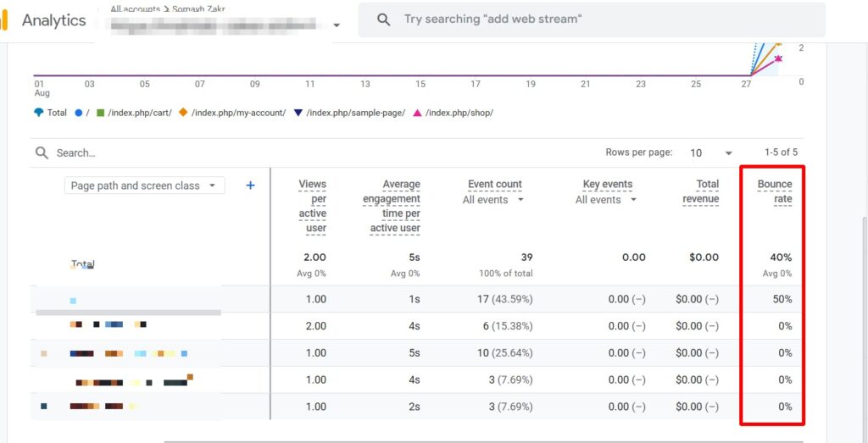Sort by Views per active user column

click(312, 207)
